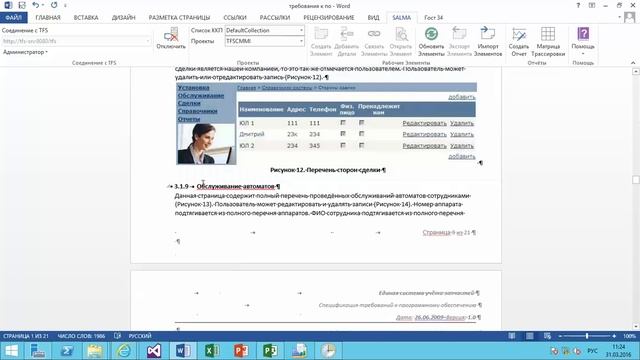Open PowerPoint from the taskbar

coord(241,351)
